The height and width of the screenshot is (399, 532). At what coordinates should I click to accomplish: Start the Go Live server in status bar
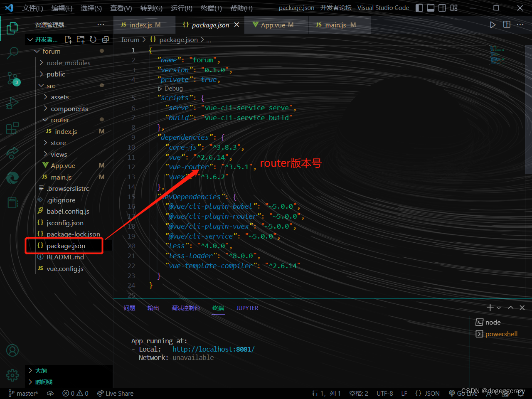pyautogui.click(x=466, y=393)
